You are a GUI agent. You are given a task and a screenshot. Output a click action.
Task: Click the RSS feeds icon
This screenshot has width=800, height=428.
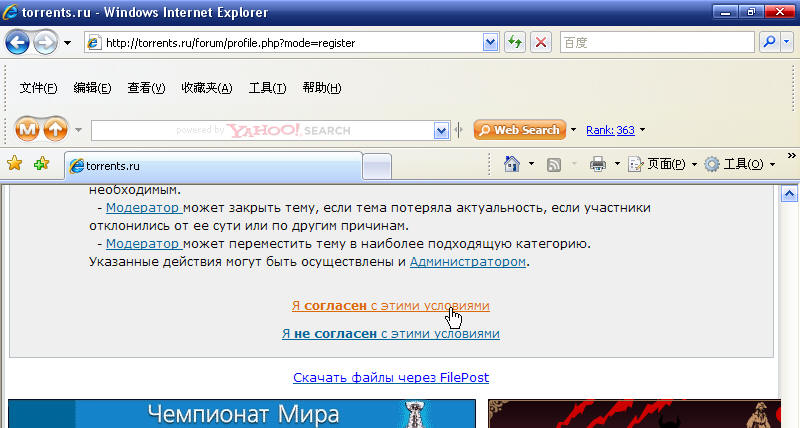[x=554, y=164]
